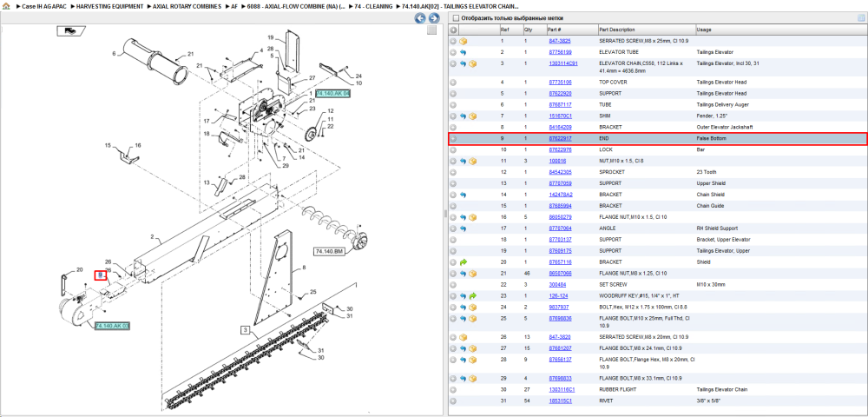The width and height of the screenshot is (868, 417).
Task: Go to next diagram with right arrow
Action: (434, 18)
